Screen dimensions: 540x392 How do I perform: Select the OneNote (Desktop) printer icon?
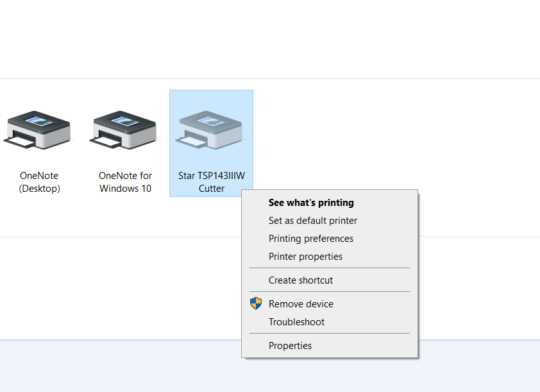tap(38, 130)
